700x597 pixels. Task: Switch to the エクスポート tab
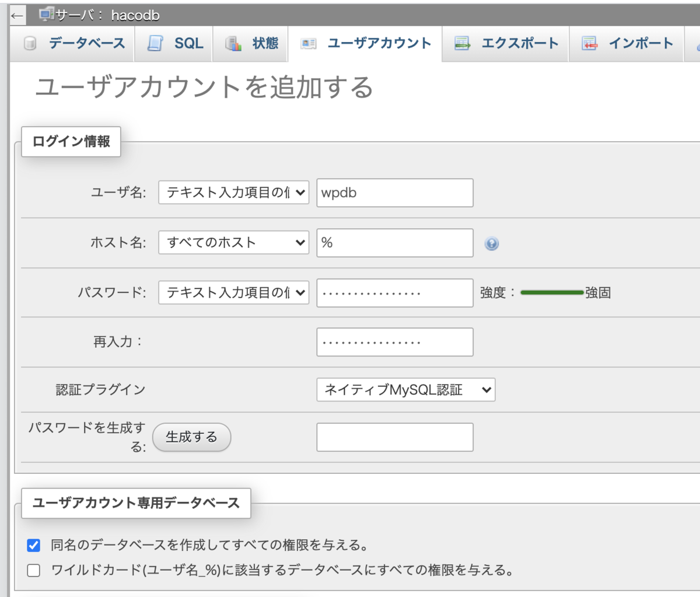click(x=505, y=43)
